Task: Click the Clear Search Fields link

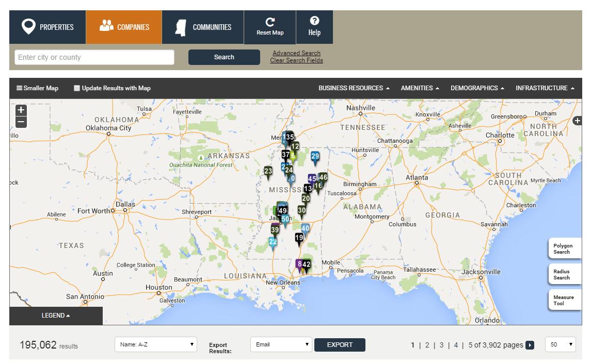Action: tap(297, 60)
